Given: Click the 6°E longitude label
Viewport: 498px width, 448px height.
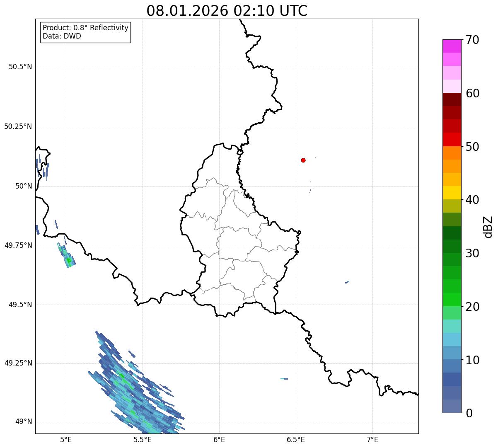Looking at the screenshot, I should click(x=219, y=439).
